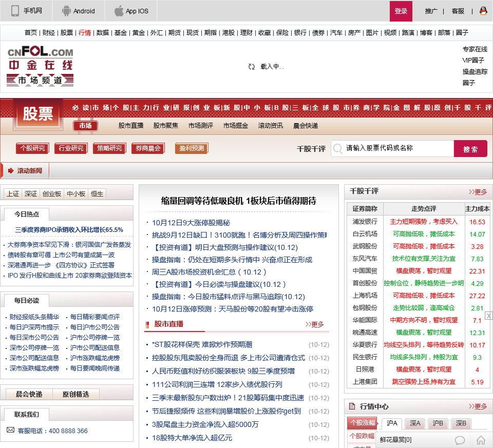The width and height of the screenshot is (493, 448).
Task: Click the chat bubble icon in the bottom bar
Action: click(460, 440)
